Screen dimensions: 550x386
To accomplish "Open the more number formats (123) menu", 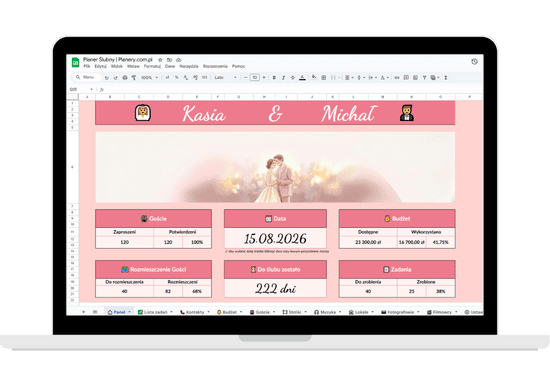I will pyautogui.click(x=204, y=78).
